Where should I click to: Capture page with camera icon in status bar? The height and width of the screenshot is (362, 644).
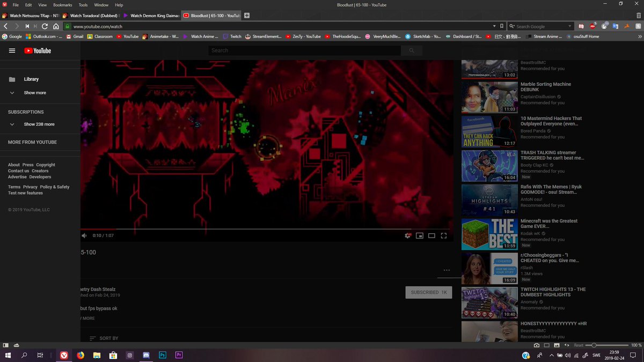coord(537,345)
